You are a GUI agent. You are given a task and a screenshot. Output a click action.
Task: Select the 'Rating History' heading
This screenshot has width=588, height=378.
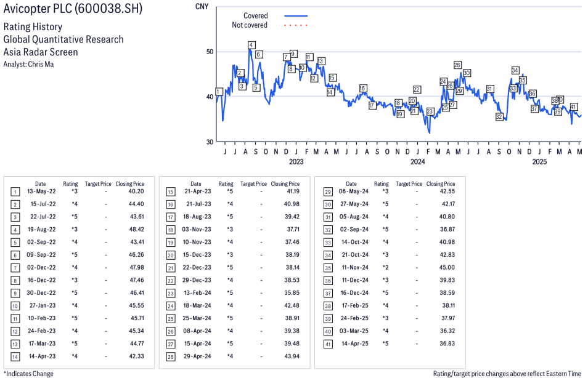click(x=33, y=27)
